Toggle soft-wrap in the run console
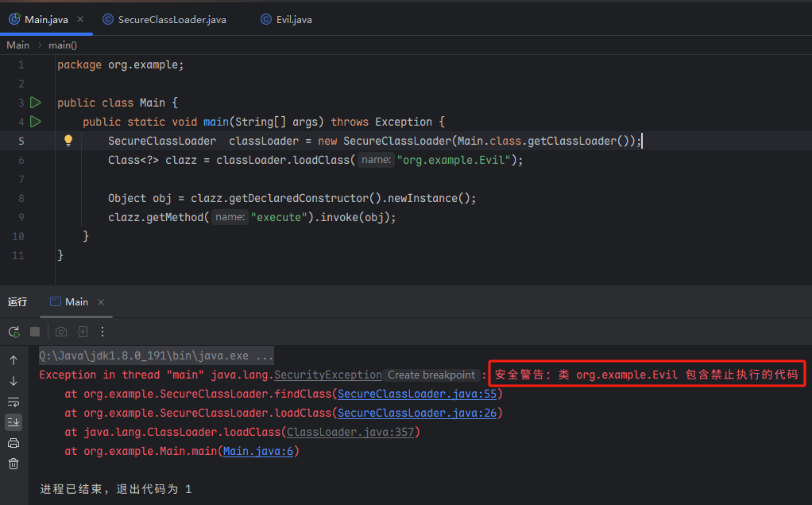Viewport: 812px width, 505px height. coord(14,402)
